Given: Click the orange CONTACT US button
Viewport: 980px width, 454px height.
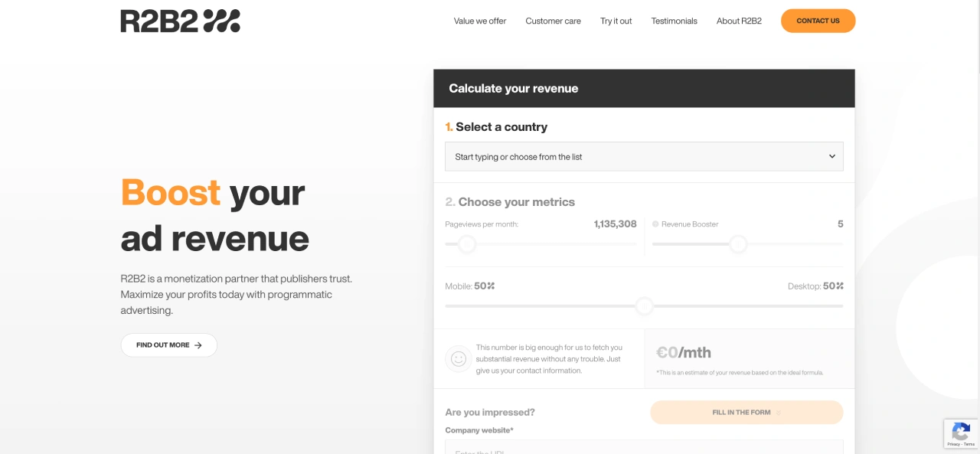Looking at the screenshot, I should coord(818,21).
